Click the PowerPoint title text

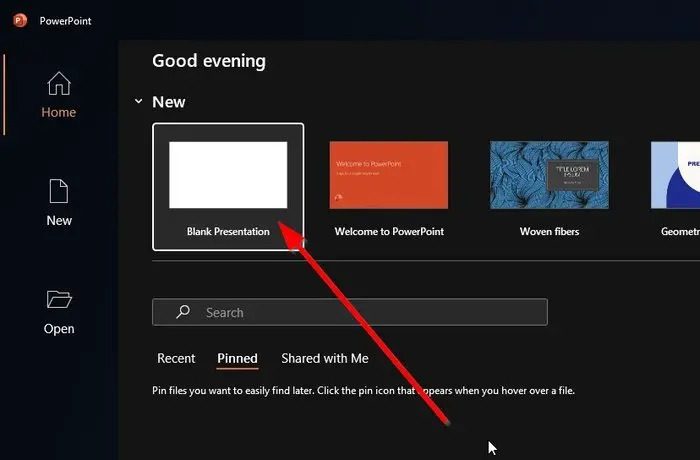pyautogui.click(x=65, y=21)
